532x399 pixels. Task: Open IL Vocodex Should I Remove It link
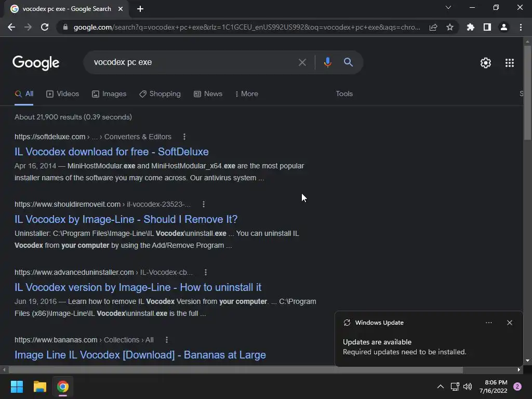click(126, 219)
